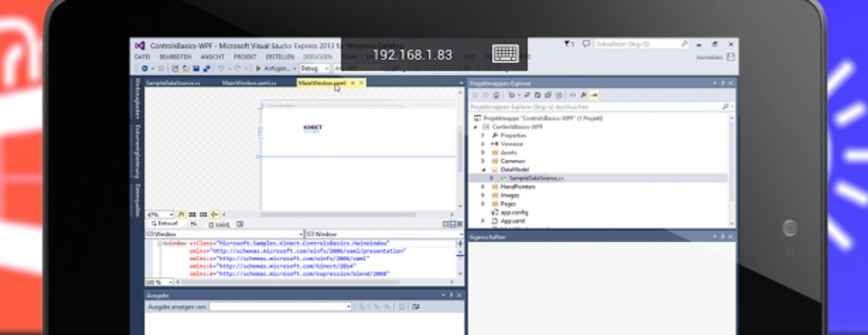Open the DEBUGGEN menu

[318, 57]
